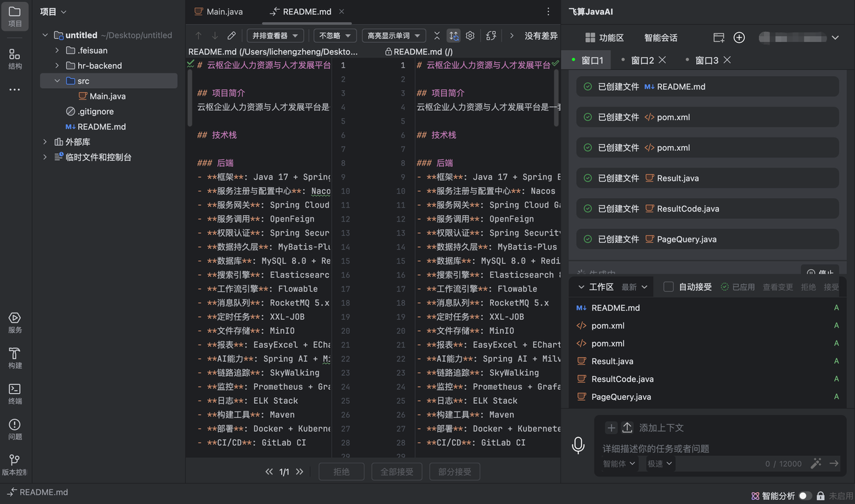This screenshot has width=855, height=504.
Task: Close the README.md editor tab
Action: (342, 12)
